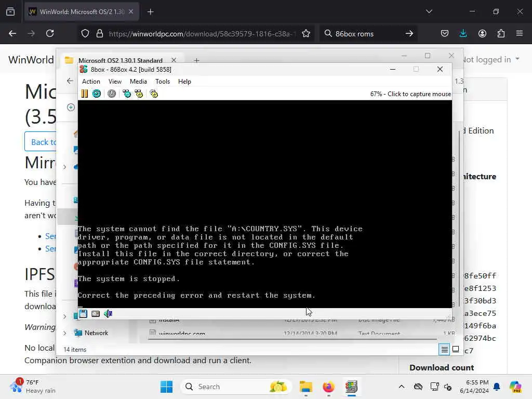Open Copilot preview icon in taskbar
The image size is (532, 399).
pos(516,387)
